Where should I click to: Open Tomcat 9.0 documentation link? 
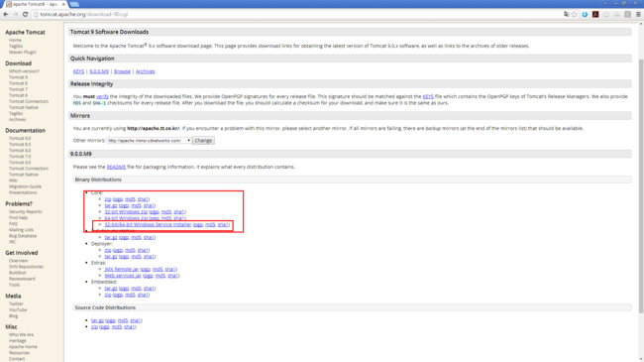[x=20, y=138]
